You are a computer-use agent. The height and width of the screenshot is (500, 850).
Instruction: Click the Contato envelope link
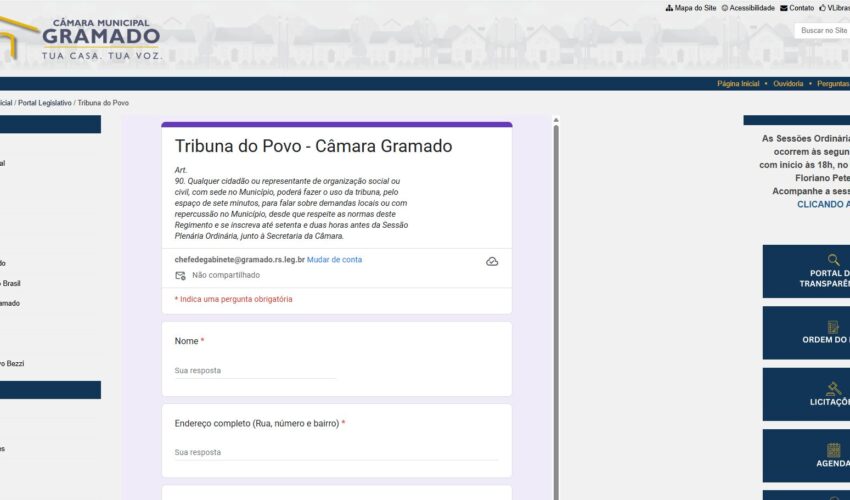[800, 8]
